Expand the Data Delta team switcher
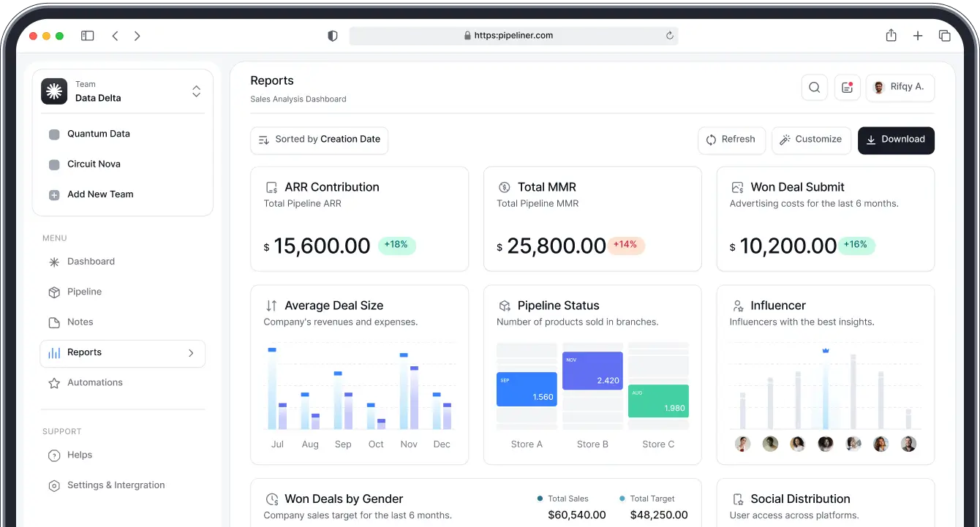The width and height of the screenshot is (980, 527). click(x=196, y=91)
